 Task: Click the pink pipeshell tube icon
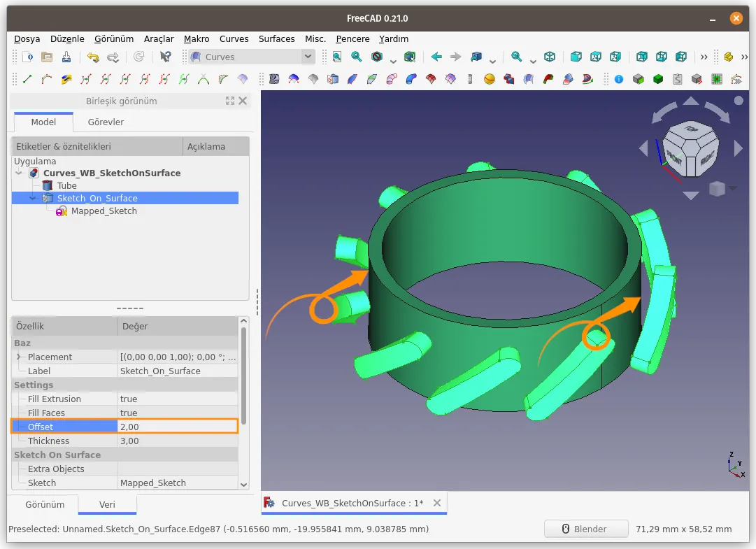point(392,79)
